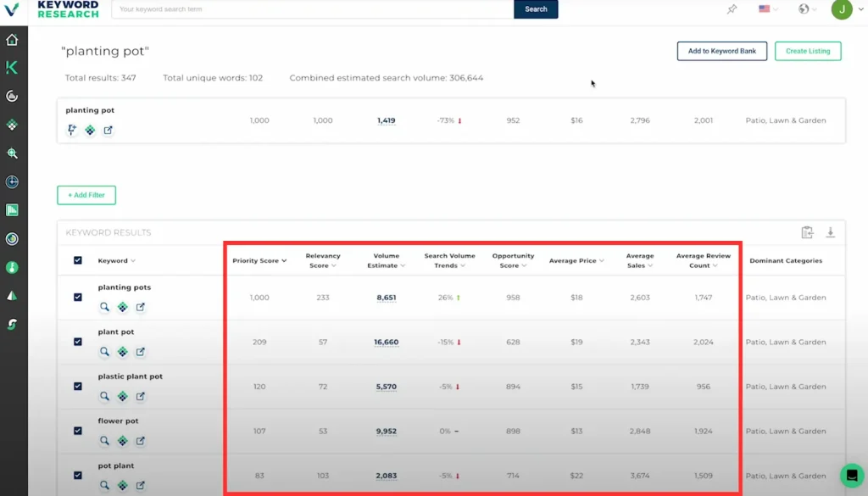Click the green diamond icon for flower pot
The width and height of the screenshot is (868, 496).
[x=122, y=441]
